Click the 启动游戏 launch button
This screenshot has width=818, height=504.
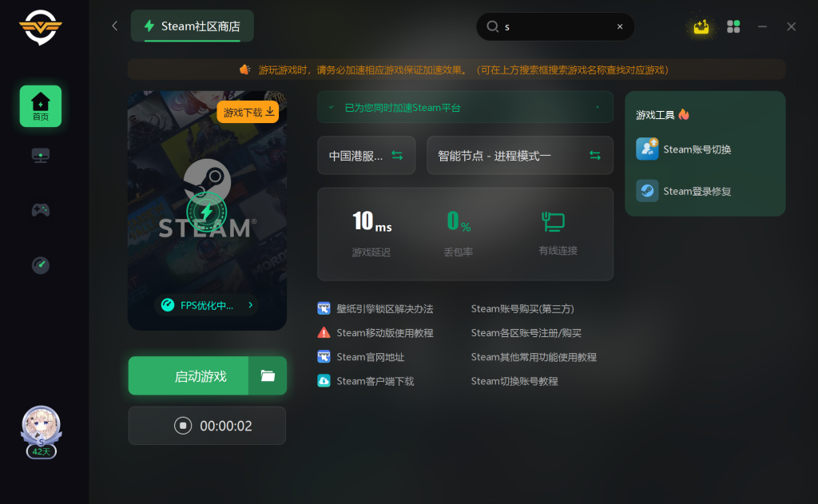pos(189,376)
